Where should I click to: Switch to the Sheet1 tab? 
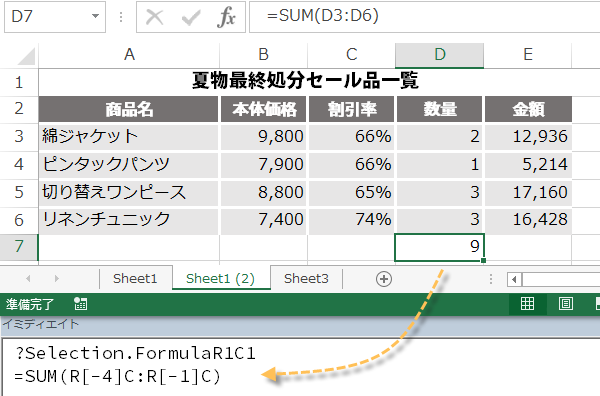[135, 279]
